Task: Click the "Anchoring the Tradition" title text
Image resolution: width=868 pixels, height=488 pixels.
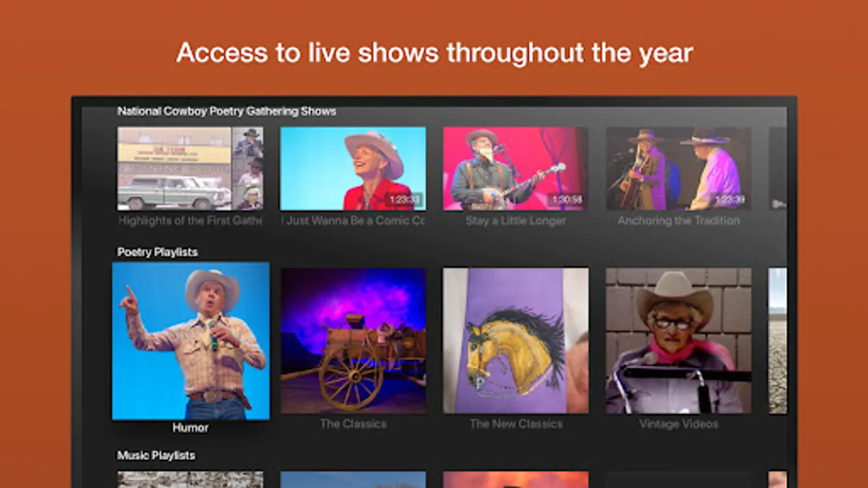Action: click(679, 221)
